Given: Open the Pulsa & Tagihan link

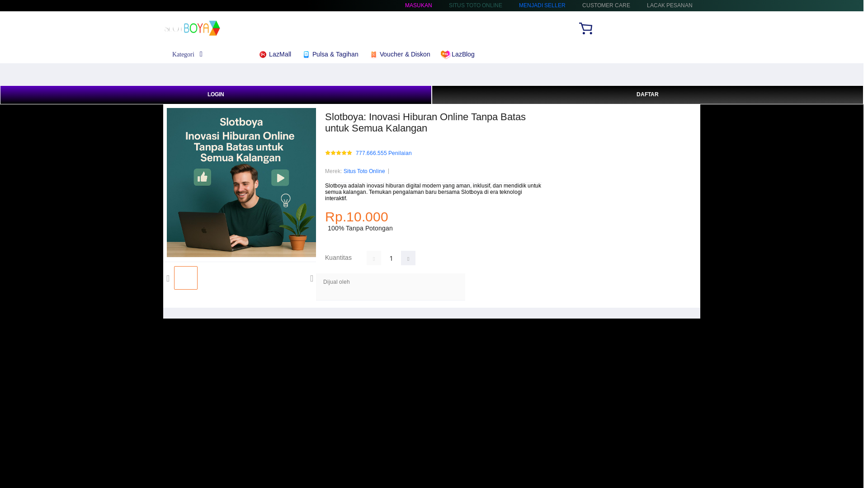Looking at the screenshot, I should click(x=335, y=54).
